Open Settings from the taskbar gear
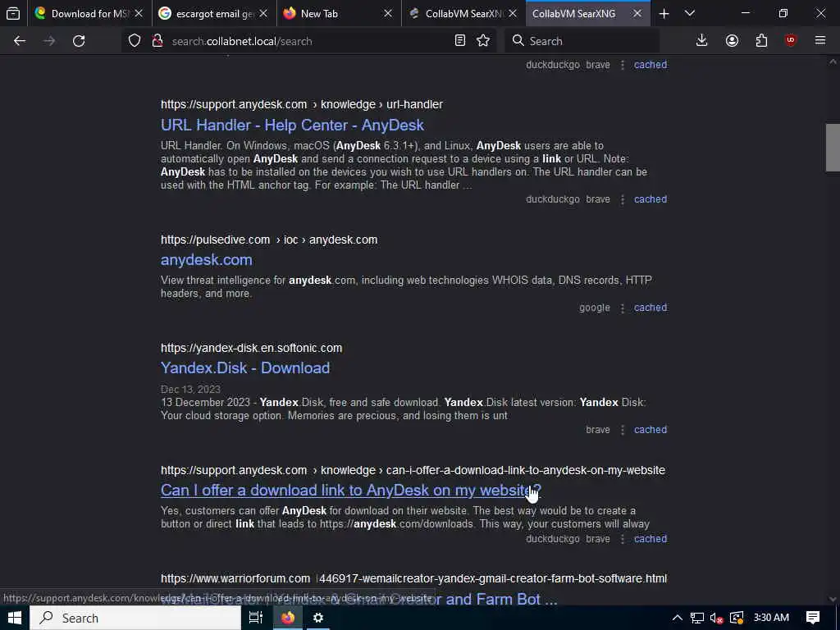This screenshot has width=840, height=630. 318,618
